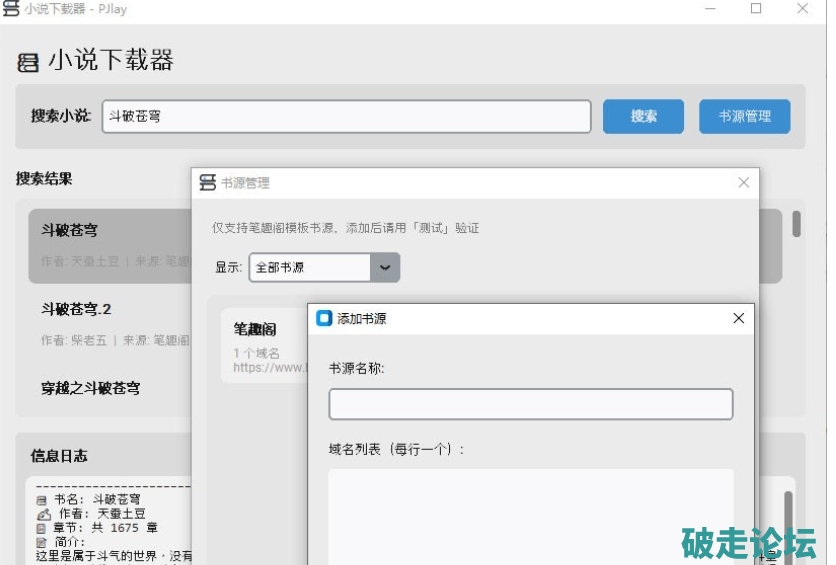This screenshot has width=836, height=565.
Task: Close the 添加书源 dialog
Action: (x=738, y=318)
